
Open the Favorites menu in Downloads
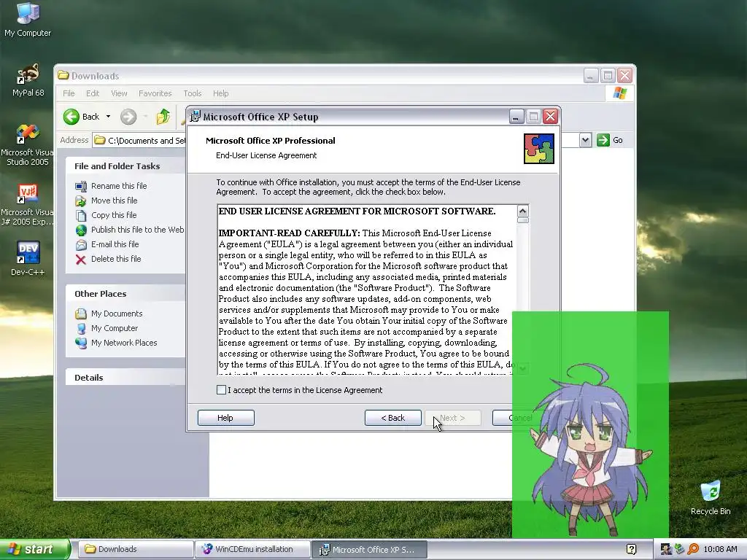[155, 93]
